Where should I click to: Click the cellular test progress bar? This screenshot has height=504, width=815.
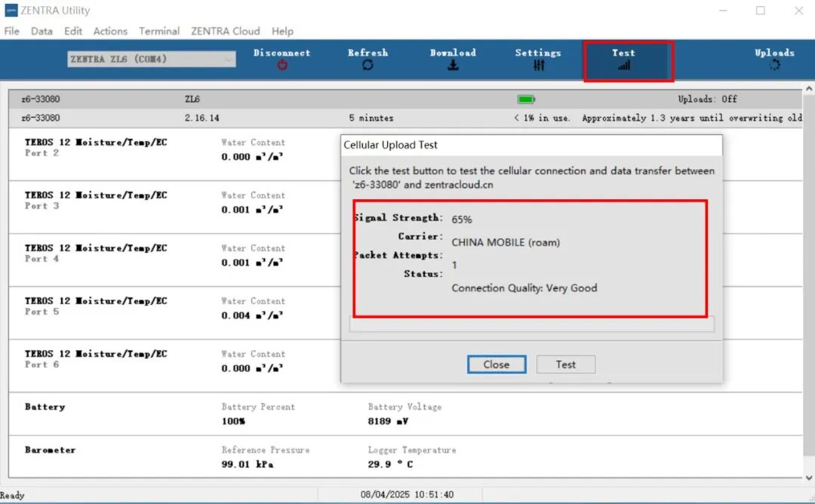pyautogui.click(x=531, y=324)
